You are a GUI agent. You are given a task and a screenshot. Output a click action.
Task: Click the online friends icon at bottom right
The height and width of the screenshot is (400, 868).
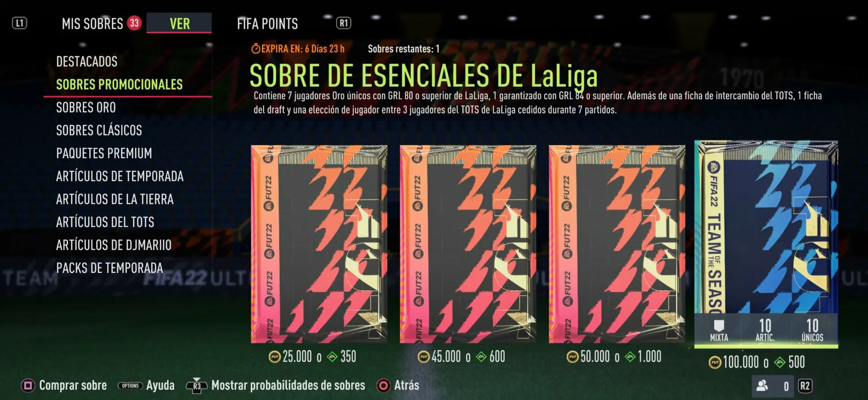pyautogui.click(x=762, y=386)
